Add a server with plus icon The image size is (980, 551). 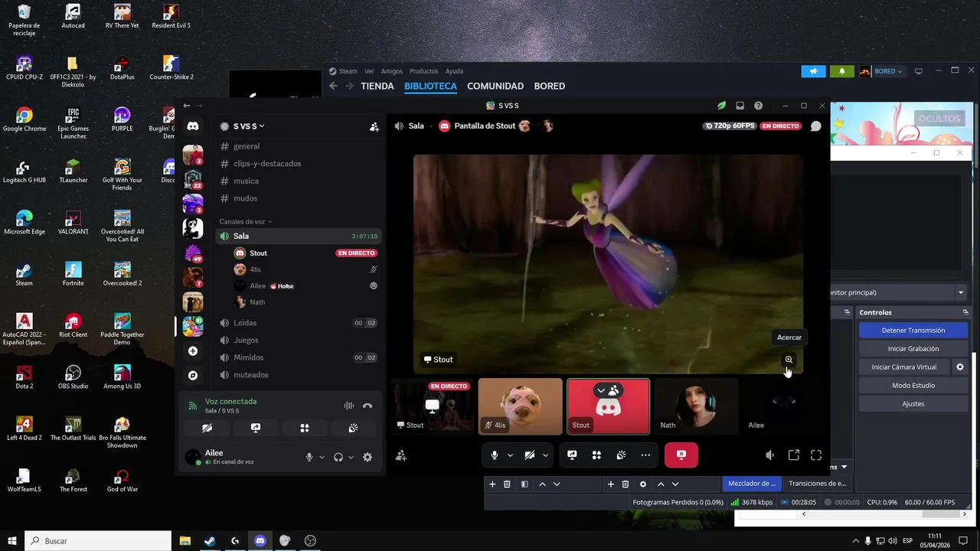point(193,351)
